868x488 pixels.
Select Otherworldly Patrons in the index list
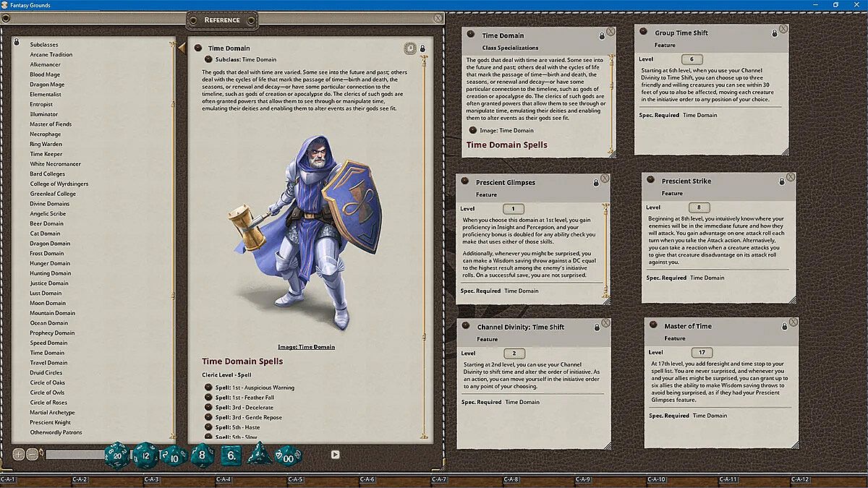[x=56, y=432]
